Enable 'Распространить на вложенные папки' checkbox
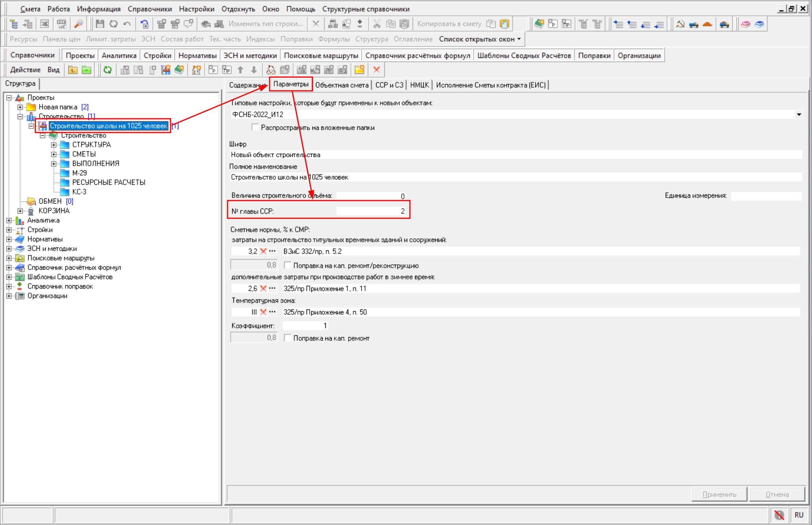This screenshot has width=812, height=525. pyautogui.click(x=255, y=127)
